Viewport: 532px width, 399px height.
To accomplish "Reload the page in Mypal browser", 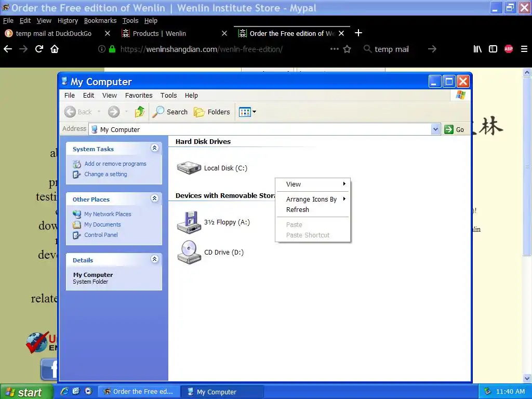I will 39,49.
